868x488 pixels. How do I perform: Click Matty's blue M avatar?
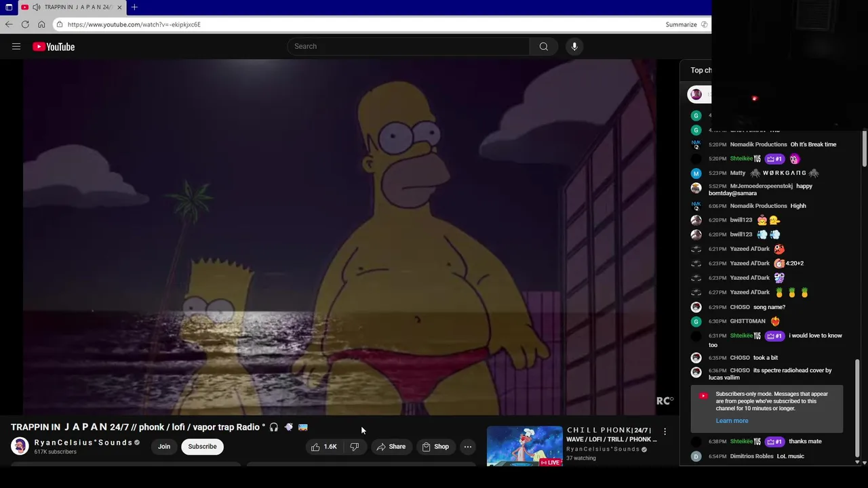point(696,173)
